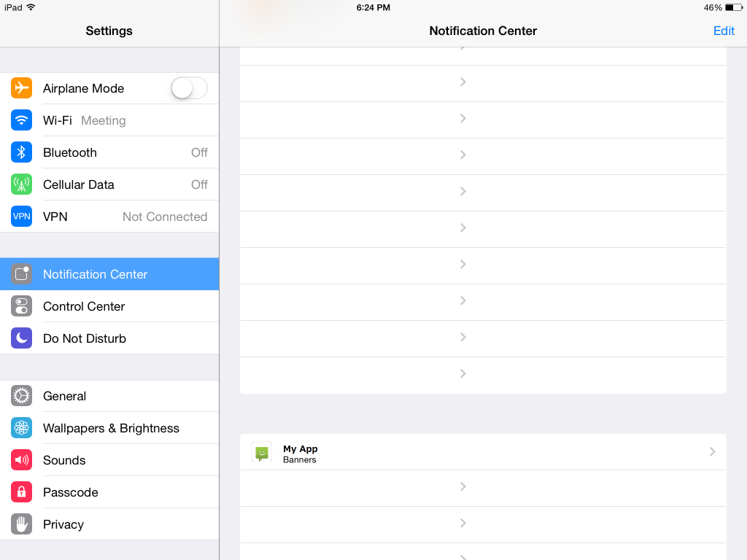Tap the Edit button
Screen dimensions: 747x560
coord(724,31)
